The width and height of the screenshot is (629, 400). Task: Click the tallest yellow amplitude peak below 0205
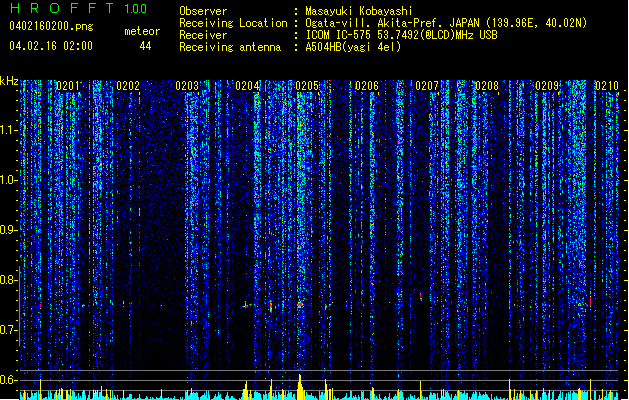pyautogui.click(x=300, y=387)
